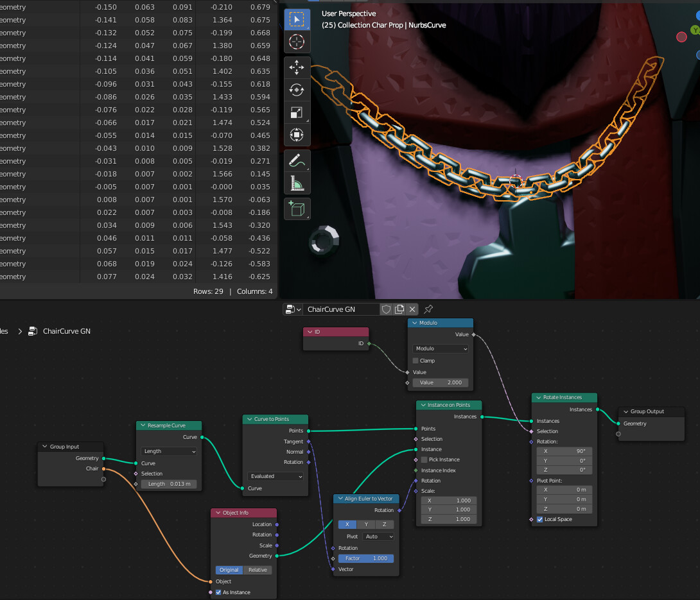This screenshot has height=600, width=700.
Task: Click Pivot Point X 0 m field
Action: pos(564,490)
